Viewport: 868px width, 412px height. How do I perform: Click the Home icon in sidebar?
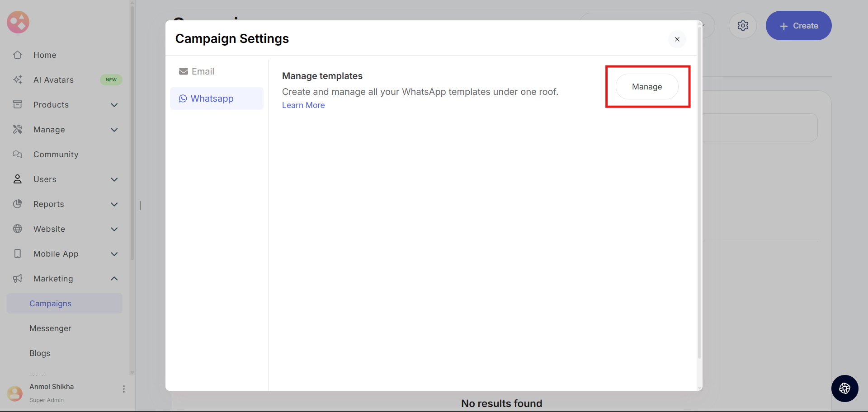coord(18,55)
